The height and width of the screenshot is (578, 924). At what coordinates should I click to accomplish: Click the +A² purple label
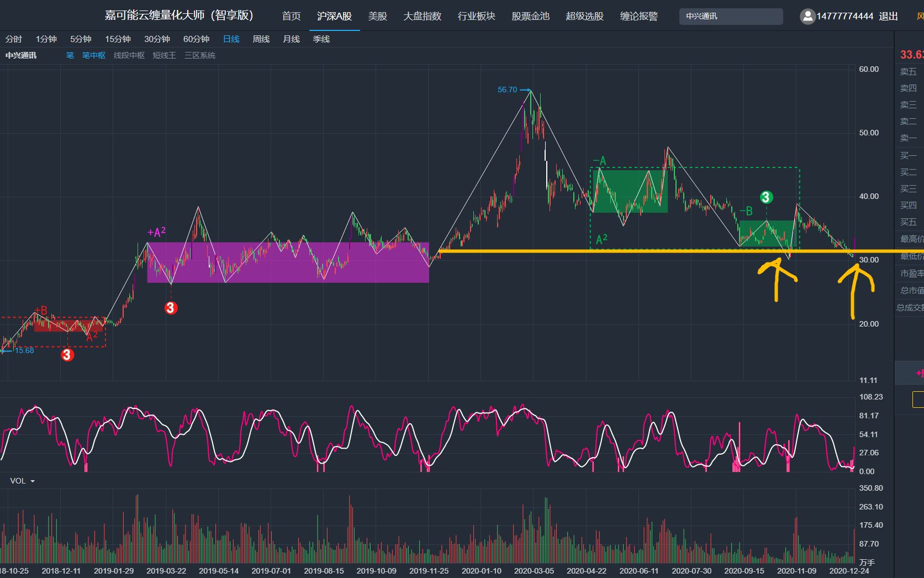point(156,233)
